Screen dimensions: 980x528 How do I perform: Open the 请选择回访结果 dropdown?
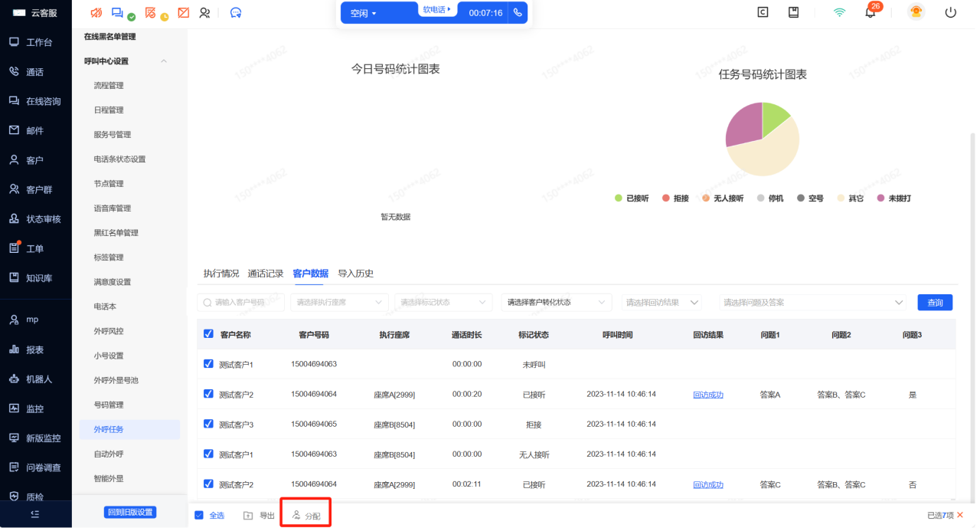(661, 303)
